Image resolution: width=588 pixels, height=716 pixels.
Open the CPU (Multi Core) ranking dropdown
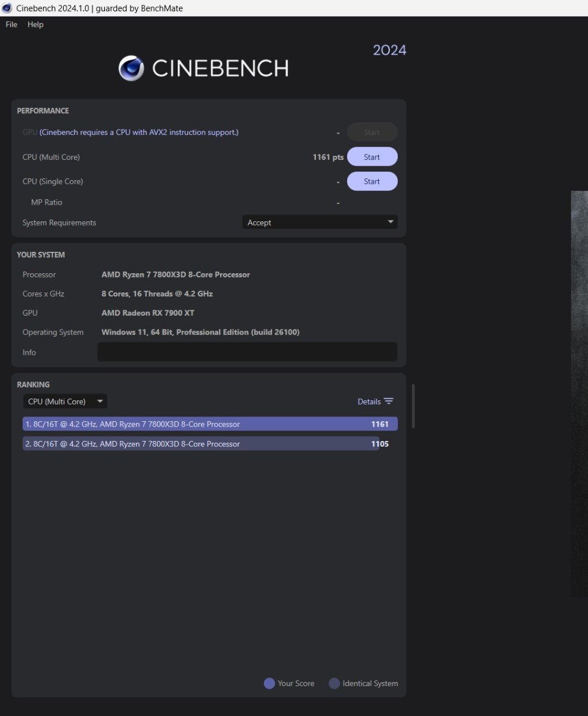coord(65,402)
